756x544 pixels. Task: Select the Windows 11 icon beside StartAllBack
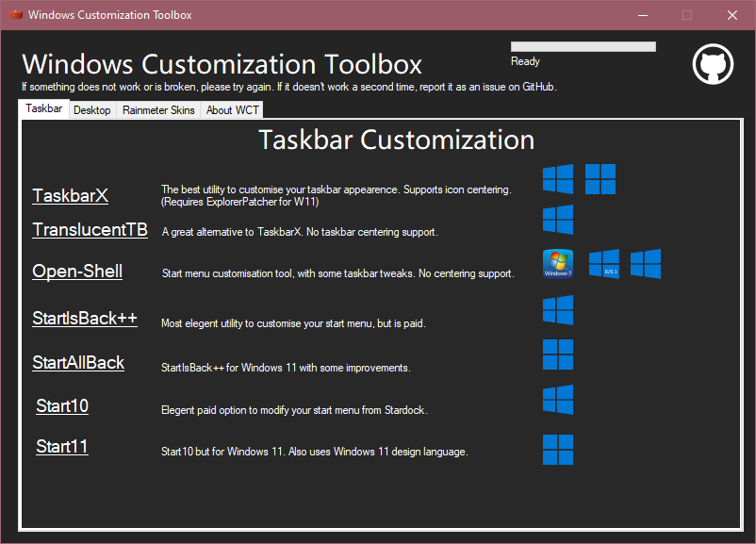coord(557,354)
